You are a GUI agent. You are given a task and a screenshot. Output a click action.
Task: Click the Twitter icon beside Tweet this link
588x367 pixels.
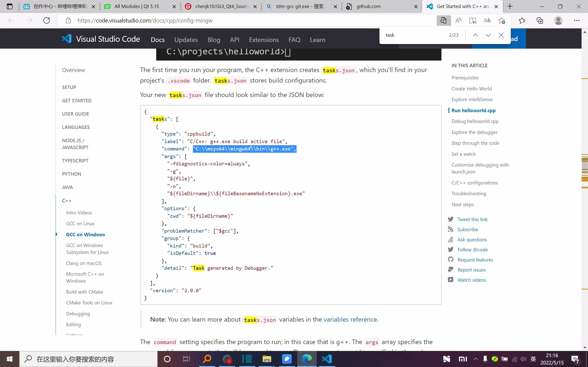pyautogui.click(x=450, y=219)
